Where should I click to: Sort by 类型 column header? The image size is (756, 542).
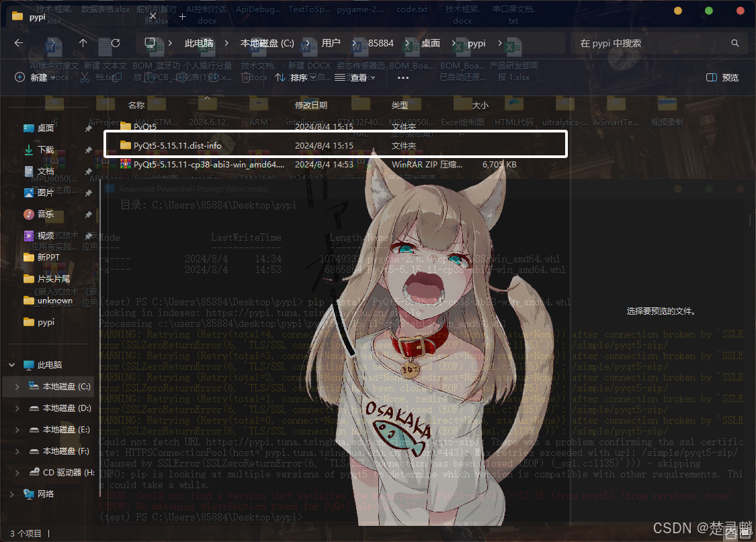pos(400,105)
